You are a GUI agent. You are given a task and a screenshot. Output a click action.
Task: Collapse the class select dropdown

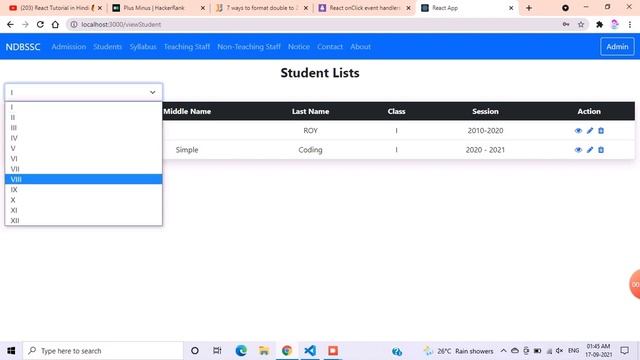(x=83, y=92)
